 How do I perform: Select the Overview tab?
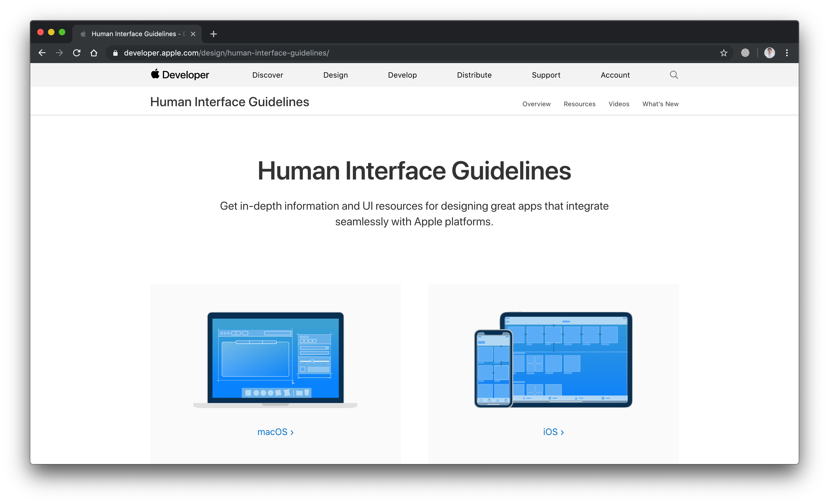click(x=536, y=104)
